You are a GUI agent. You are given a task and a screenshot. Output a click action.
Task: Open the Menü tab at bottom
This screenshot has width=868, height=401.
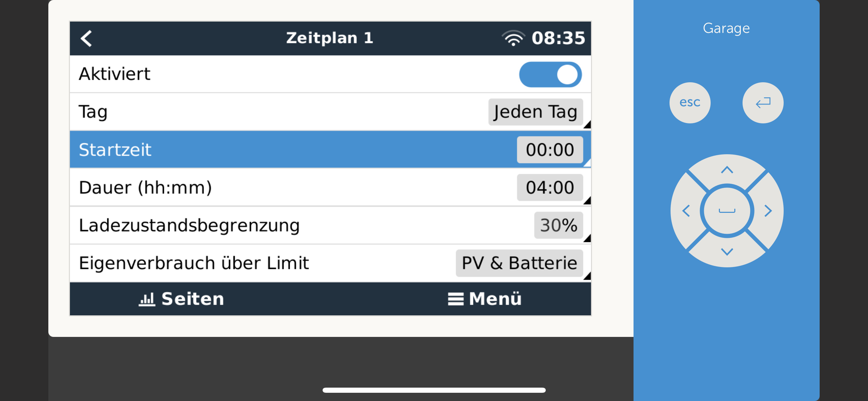point(485,299)
